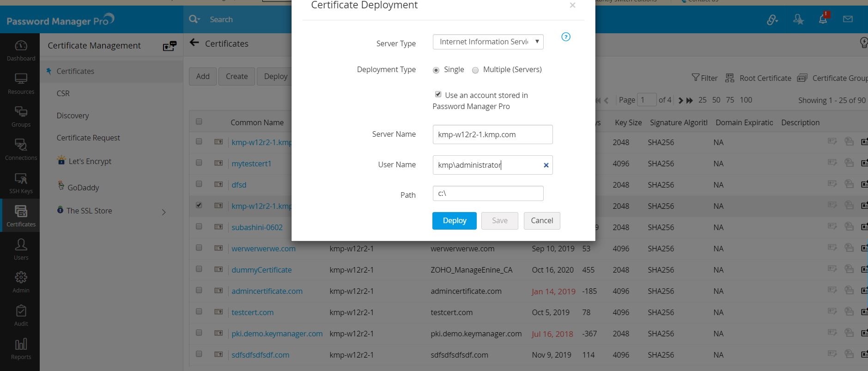The height and width of the screenshot is (371, 868).
Task: Open the Reports section icon
Action: pos(21,349)
